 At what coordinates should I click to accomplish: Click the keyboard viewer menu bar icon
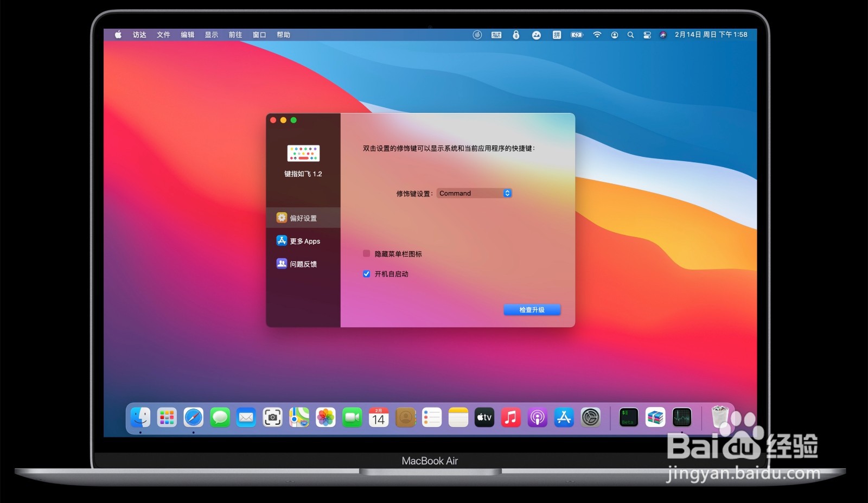coord(496,35)
